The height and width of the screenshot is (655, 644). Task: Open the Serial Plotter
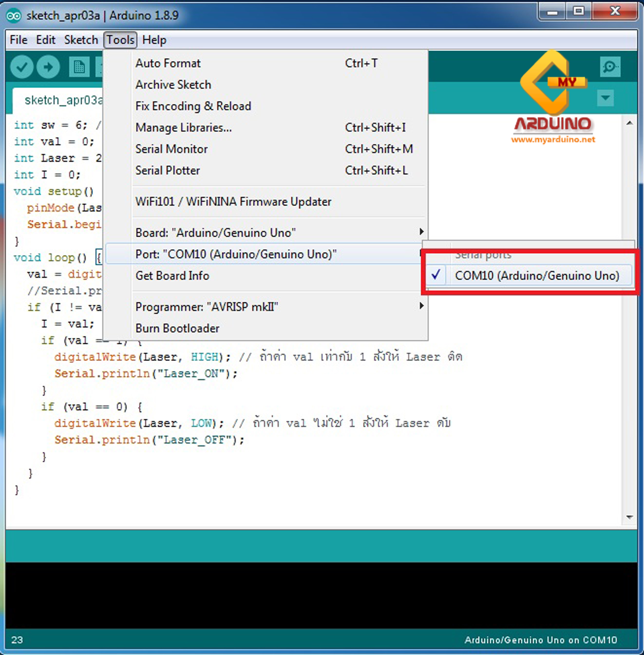click(x=167, y=171)
